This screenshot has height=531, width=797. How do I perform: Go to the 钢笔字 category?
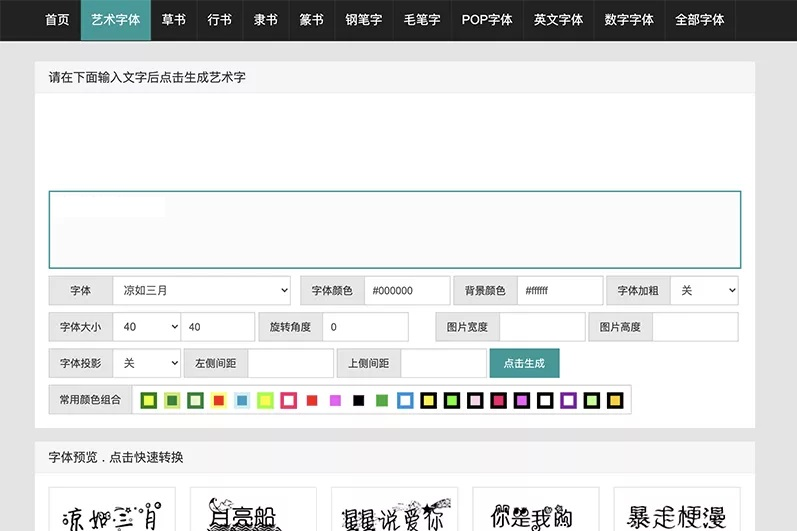point(364,20)
